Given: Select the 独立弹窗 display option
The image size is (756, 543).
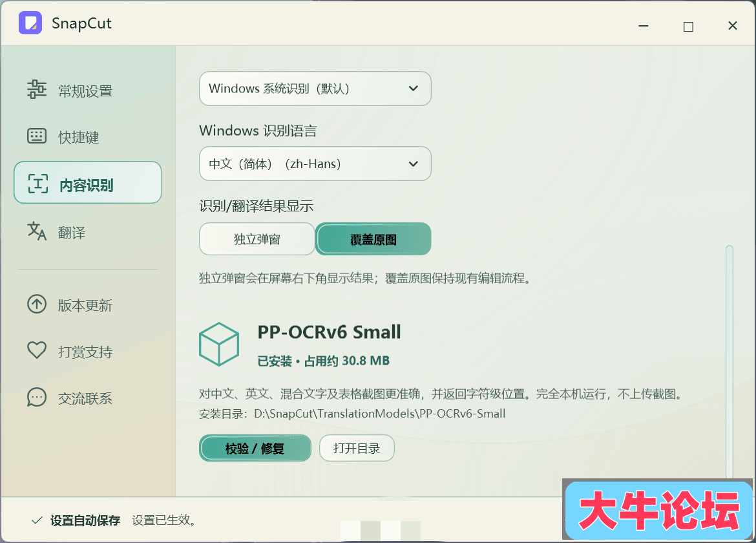Looking at the screenshot, I should point(257,239).
